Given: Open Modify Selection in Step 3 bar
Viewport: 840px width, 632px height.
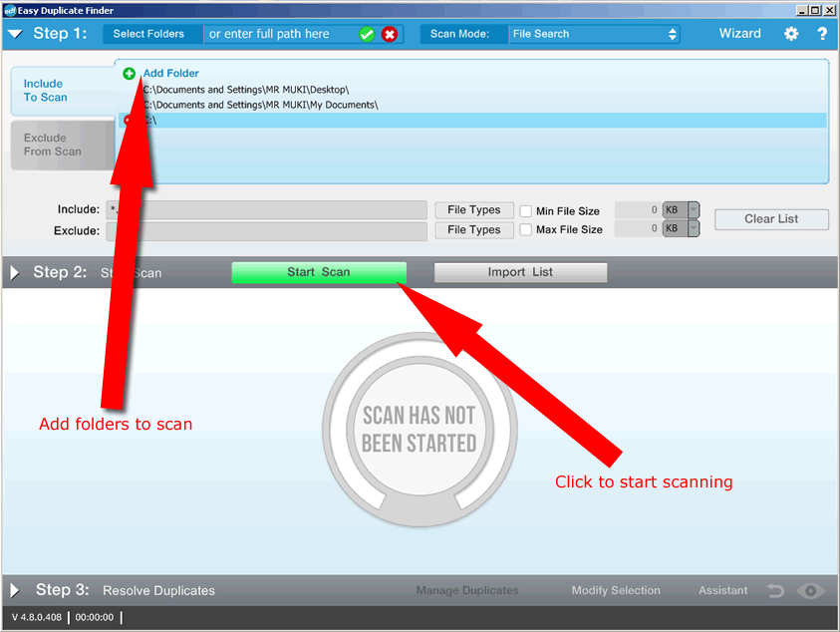Looking at the screenshot, I should [x=616, y=590].
